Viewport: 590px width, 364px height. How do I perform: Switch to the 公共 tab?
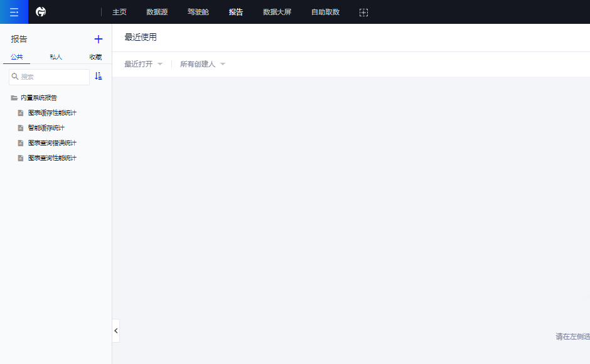coord(16,57)
